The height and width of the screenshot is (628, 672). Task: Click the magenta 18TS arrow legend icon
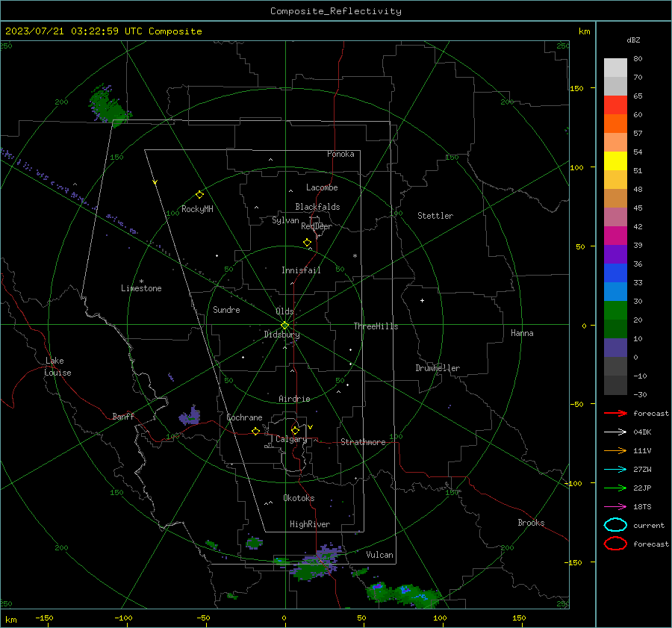coord(615,507)
